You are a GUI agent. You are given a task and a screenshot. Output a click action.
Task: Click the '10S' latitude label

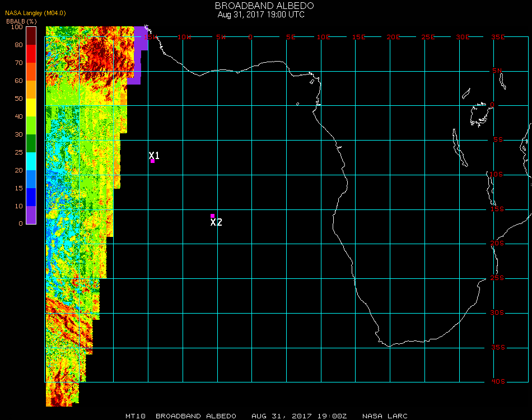point(496,174)
